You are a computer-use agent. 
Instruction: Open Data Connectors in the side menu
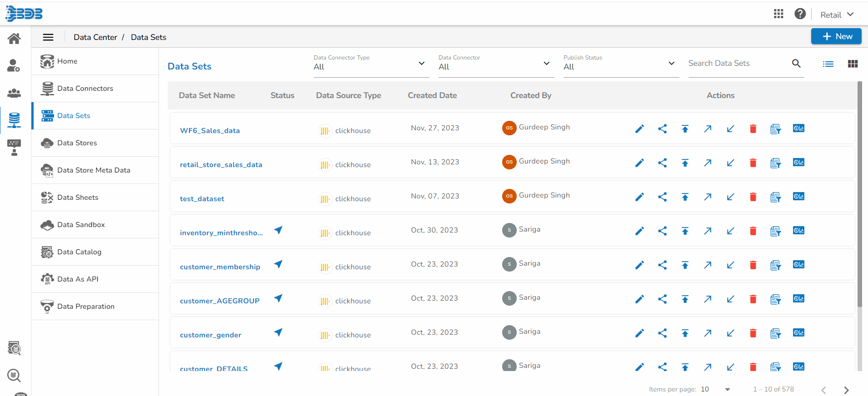(x=85, y=89)
